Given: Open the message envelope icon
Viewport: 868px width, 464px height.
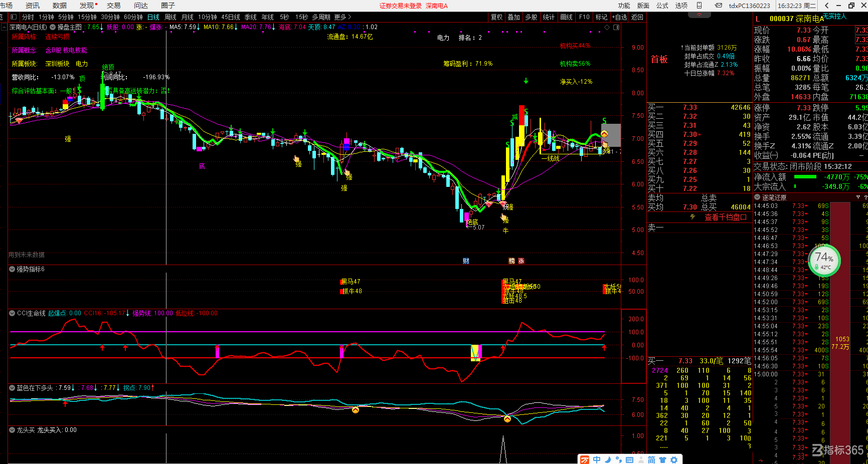Looking at the screenshot, I should coord(719,6).
